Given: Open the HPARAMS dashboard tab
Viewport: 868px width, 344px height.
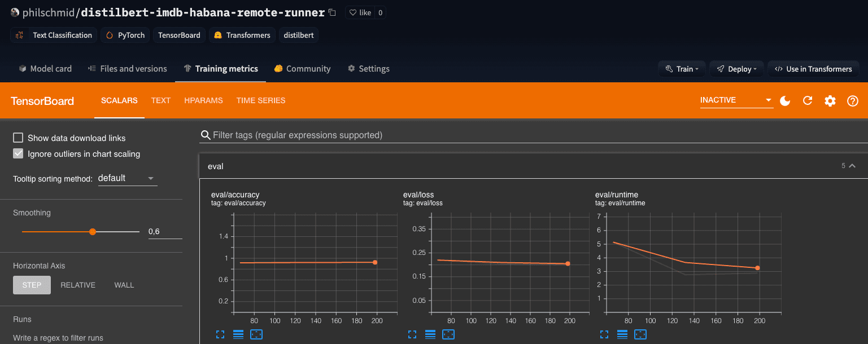Looking at the screenshot, I should click(203, 100).
